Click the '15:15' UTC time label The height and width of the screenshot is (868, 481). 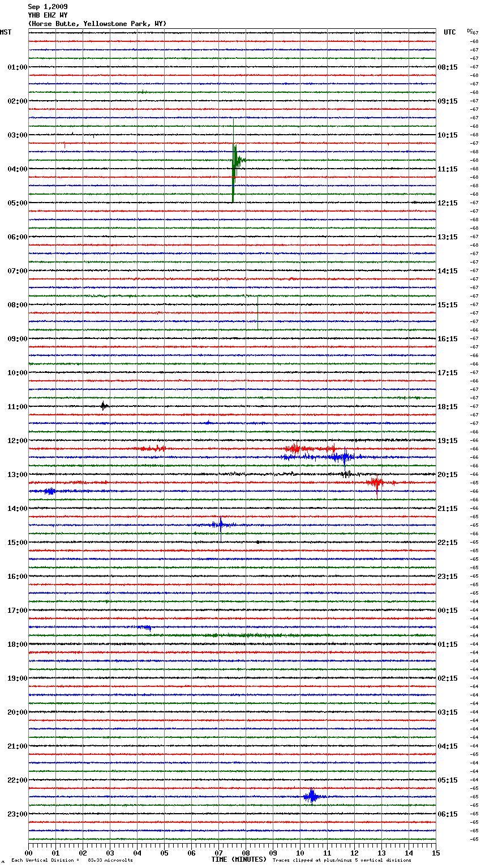click(448, 305)
